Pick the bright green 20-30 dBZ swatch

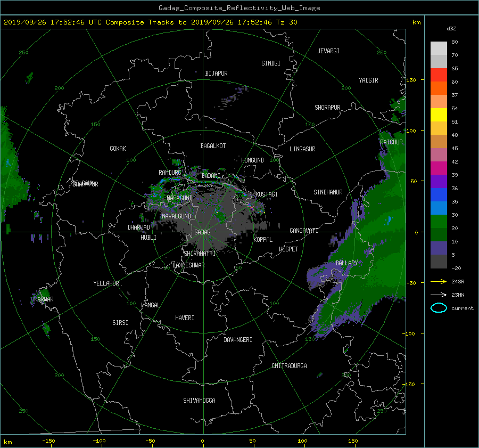pyautogui.click(x=439, y=221)
